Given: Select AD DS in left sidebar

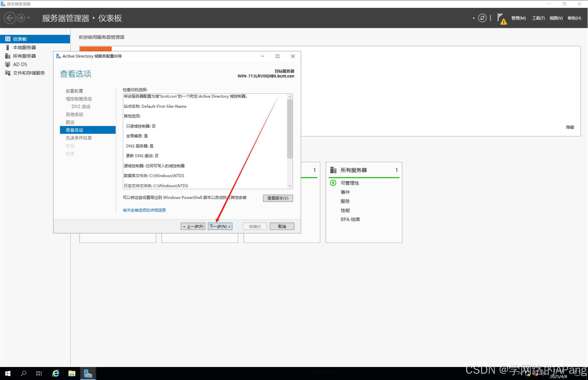Looking at the screenshot, I should coord(20,64).
